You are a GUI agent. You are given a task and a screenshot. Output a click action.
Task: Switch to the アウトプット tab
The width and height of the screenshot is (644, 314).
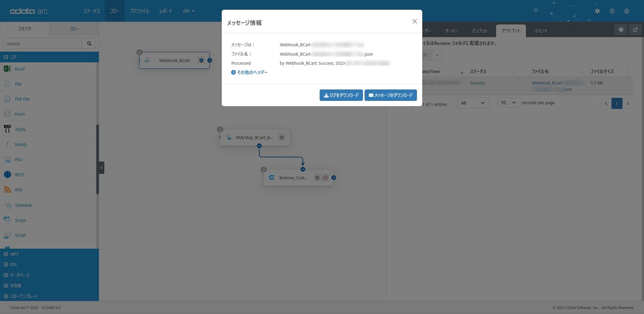coord(511,31)
